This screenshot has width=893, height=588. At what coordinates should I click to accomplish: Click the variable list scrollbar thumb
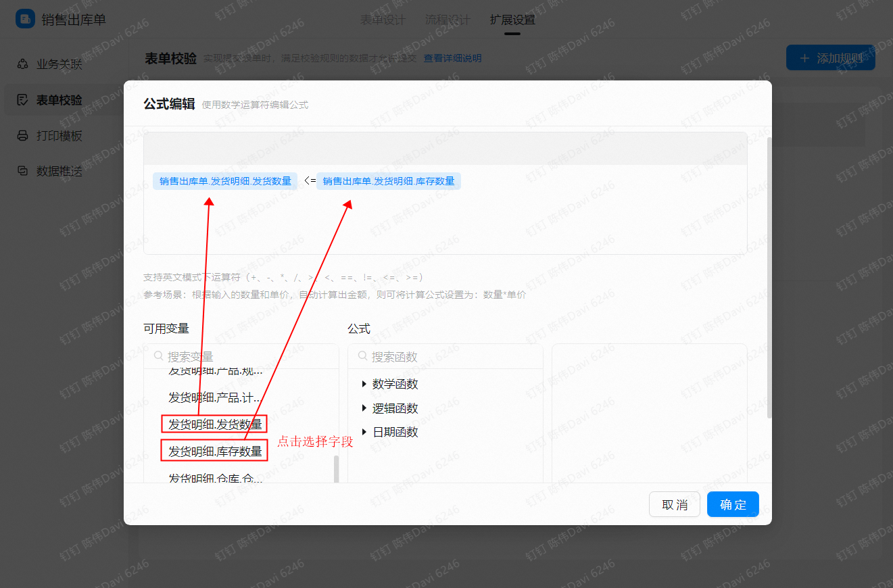pos(337,469)
